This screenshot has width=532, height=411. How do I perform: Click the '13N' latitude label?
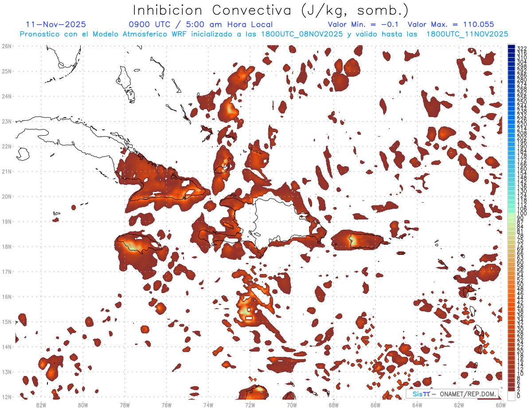7,372
